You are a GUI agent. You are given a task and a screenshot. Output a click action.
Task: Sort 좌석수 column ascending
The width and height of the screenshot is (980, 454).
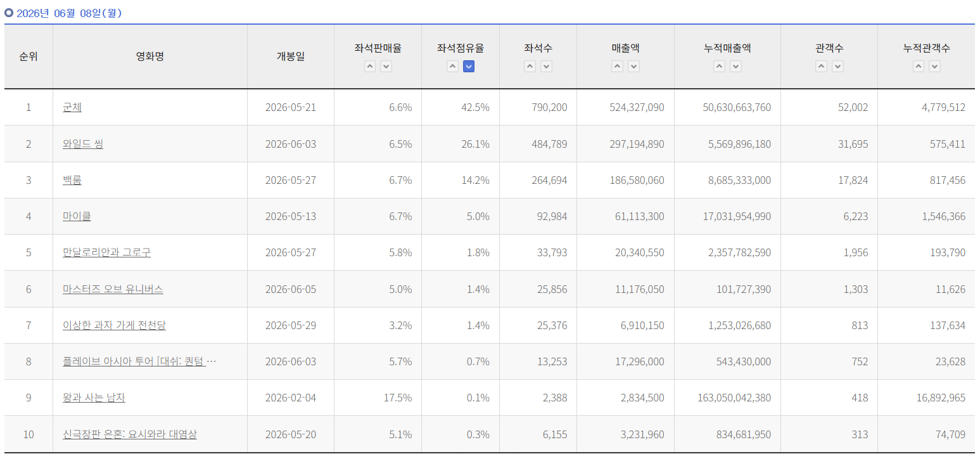530,67
